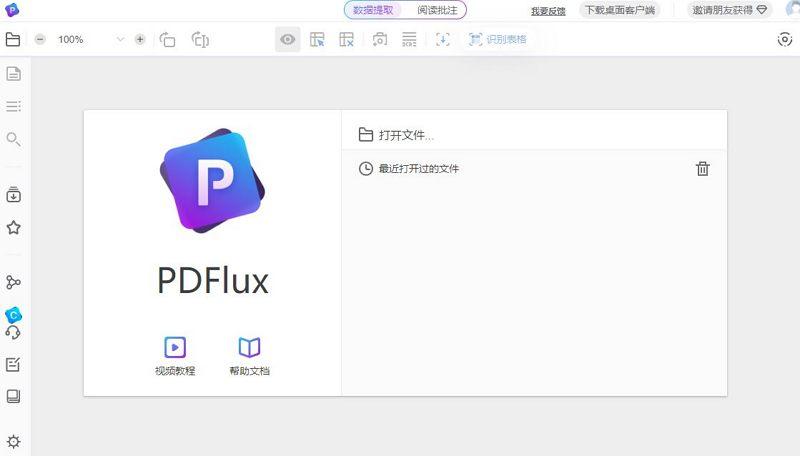Viewport: 800px width, 456px height.
Task: Click 下载桌面客户端 download client button
Action: click(620, 10)
